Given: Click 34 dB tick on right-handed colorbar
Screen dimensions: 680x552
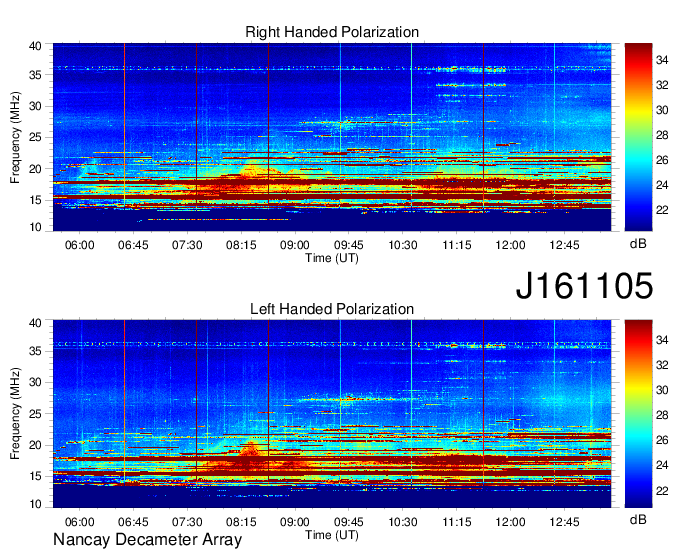Looking at the screenshot, I should point(662,60).
